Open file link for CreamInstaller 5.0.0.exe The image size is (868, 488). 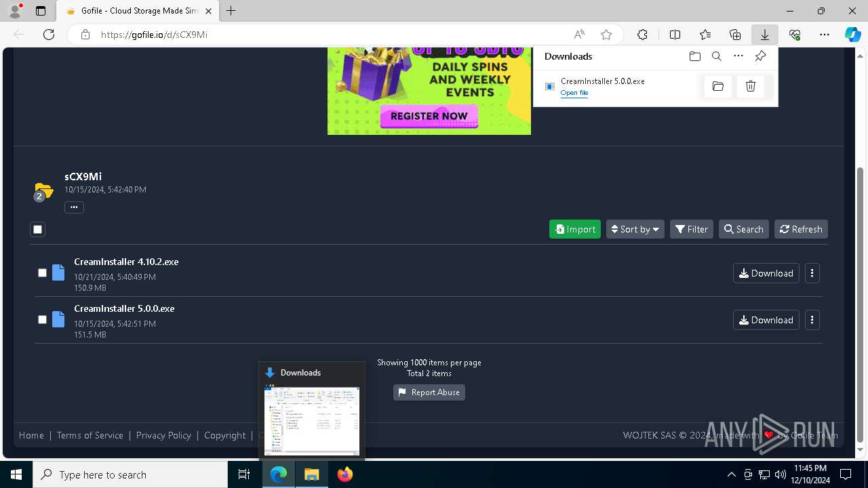coord(574,93)
